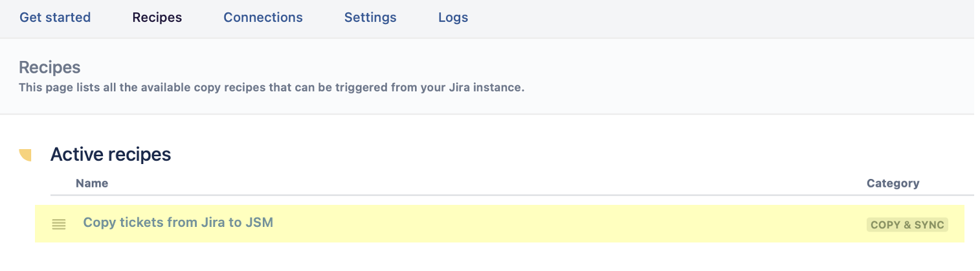
Task: Click the Category column header
Action: [893, 183]
